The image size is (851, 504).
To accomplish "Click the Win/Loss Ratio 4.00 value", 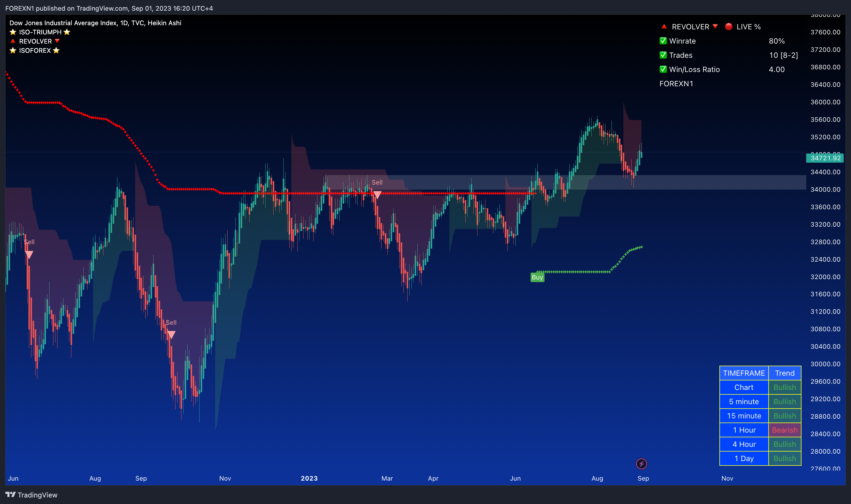I will (777, 69).
